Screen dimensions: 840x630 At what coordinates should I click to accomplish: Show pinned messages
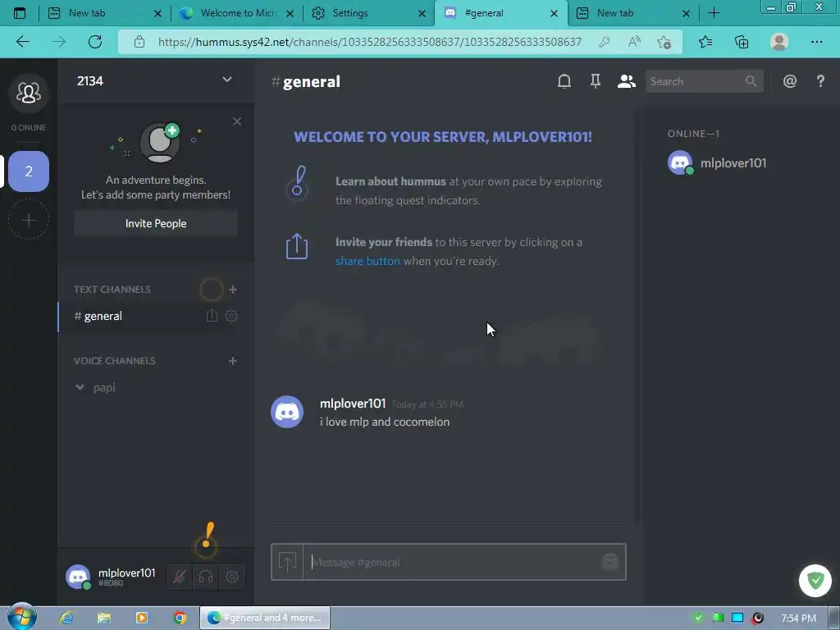pos(596,81)
